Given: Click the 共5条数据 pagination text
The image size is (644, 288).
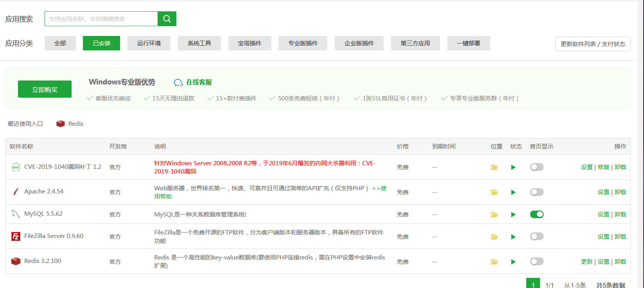Looking at the screenshot, I should point(611,285).
